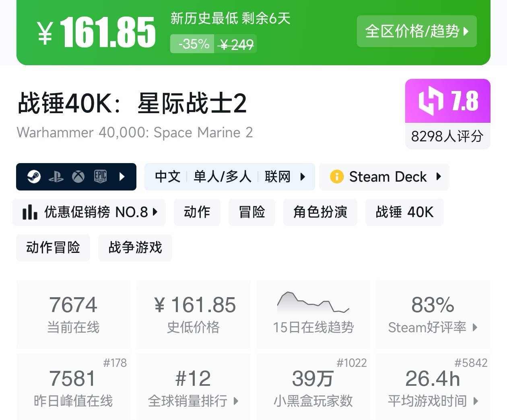Expand the 中文 单人/多人 联网 tag arrow
The width and height of the screenshot is (507, 420).
click(x=303, y=176)
